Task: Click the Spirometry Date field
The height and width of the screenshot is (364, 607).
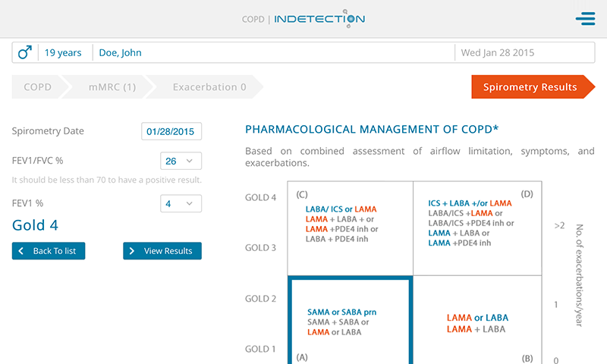Action: pyautogui.click(x=171, y=131)
